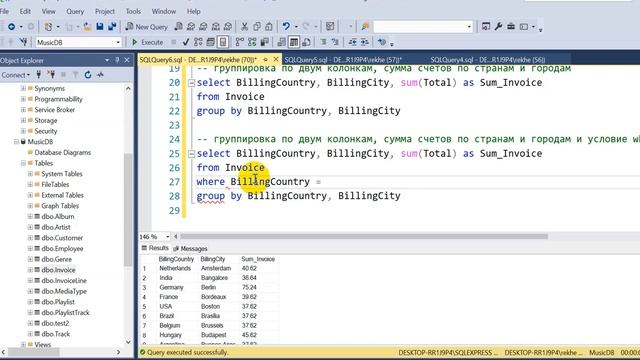Click the New Query button

tap(147, 27)
